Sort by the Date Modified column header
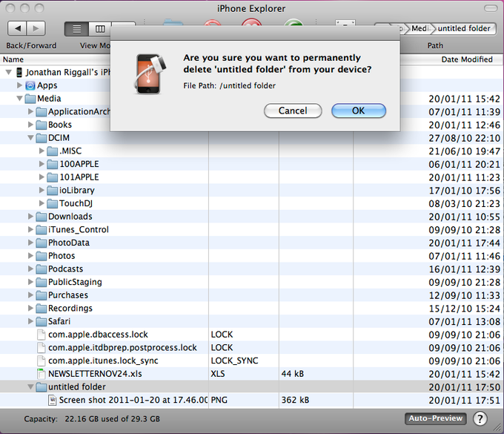 tap(467, 59)
